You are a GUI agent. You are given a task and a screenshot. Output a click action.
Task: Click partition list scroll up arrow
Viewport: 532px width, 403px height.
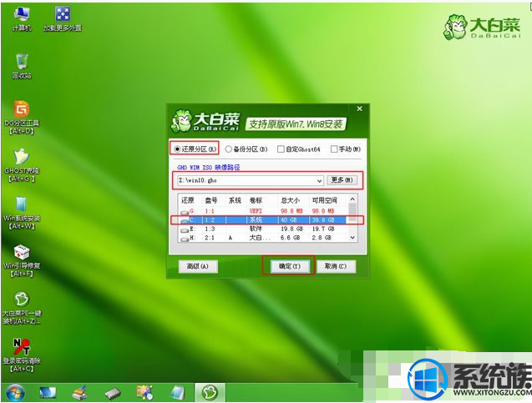(352, 199)
